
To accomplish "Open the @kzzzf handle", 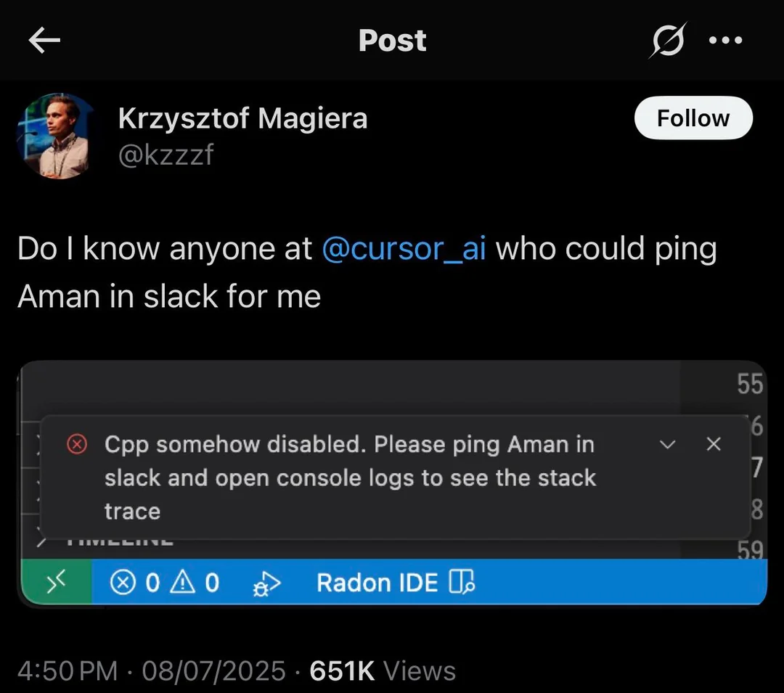I will [166, 155].
